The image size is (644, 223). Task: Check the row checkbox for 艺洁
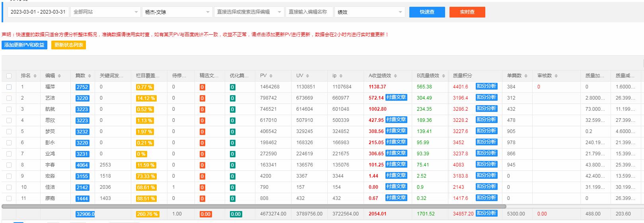click(x=9, y=98)
